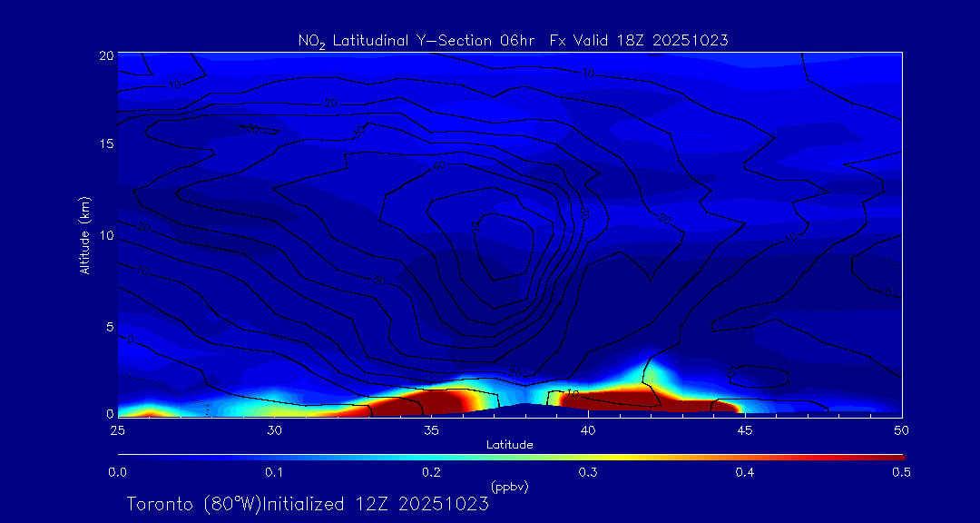Click the "Latitude" x-axis label
Viewport: 980px width, 523px height.
coord(509,445)
